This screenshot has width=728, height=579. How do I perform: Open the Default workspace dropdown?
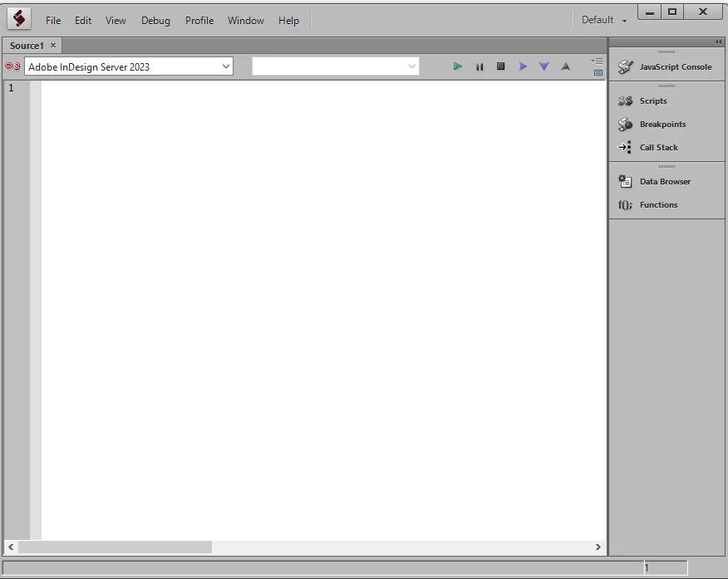[604, 20]
